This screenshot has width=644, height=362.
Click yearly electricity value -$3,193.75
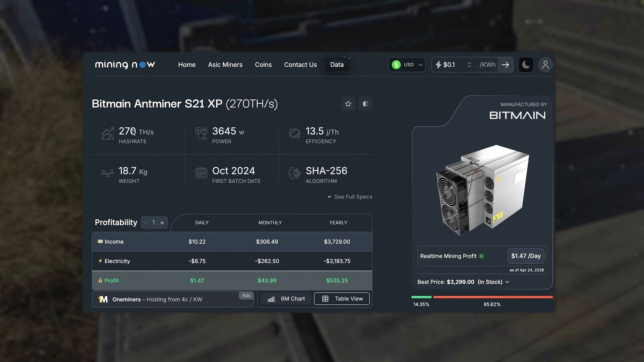(x=337, y=261)
